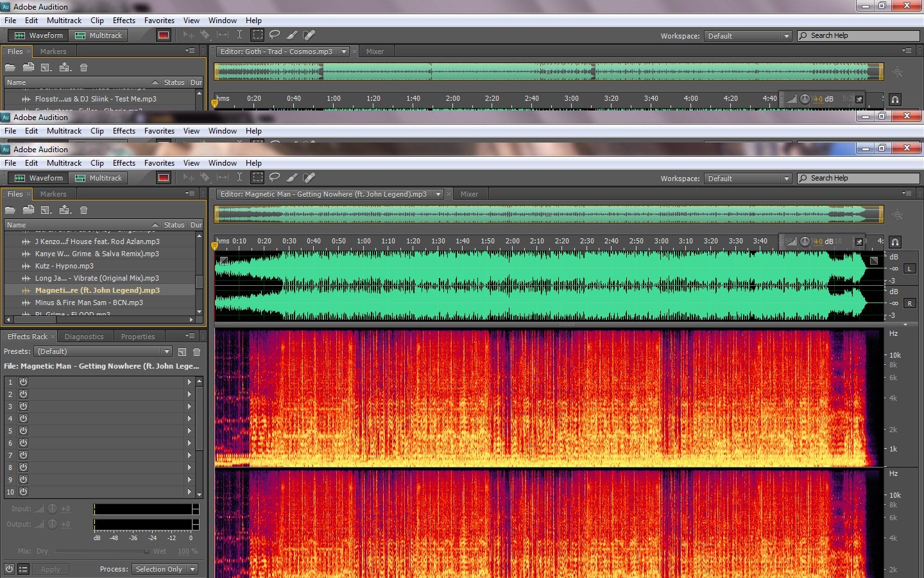This screenshot has height=578, width=924.
Task: Click the yellow playhead marker in Magnetic Man timeline
Action: tap(215, 246)
